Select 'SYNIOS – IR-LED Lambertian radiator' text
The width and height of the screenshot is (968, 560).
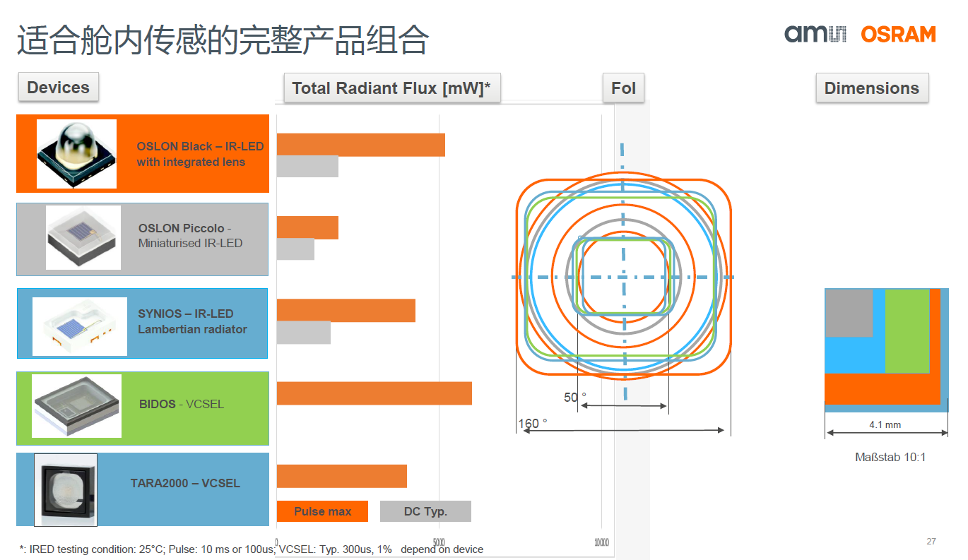pyautogui.click(x=192, y=321)
